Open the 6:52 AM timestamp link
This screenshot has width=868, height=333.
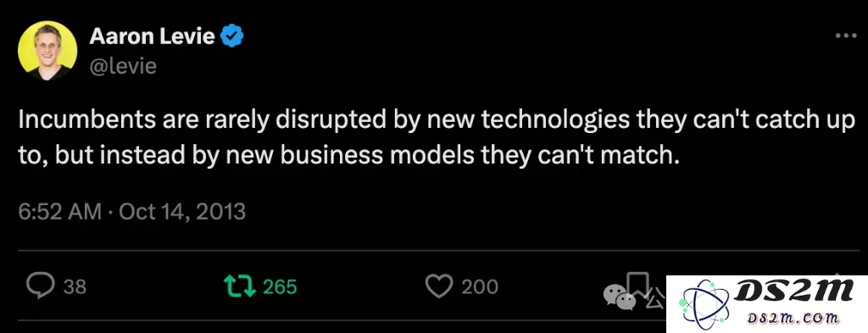[60, 212]
